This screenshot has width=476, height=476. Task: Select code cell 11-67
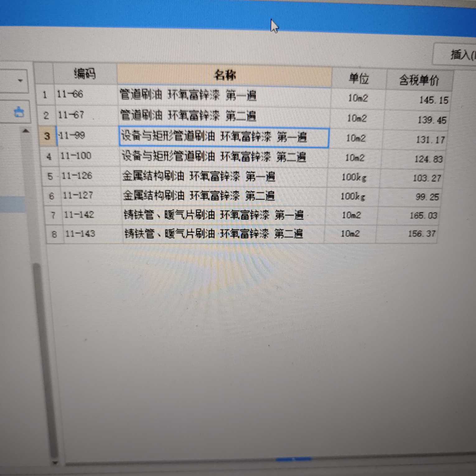point(87,115)
